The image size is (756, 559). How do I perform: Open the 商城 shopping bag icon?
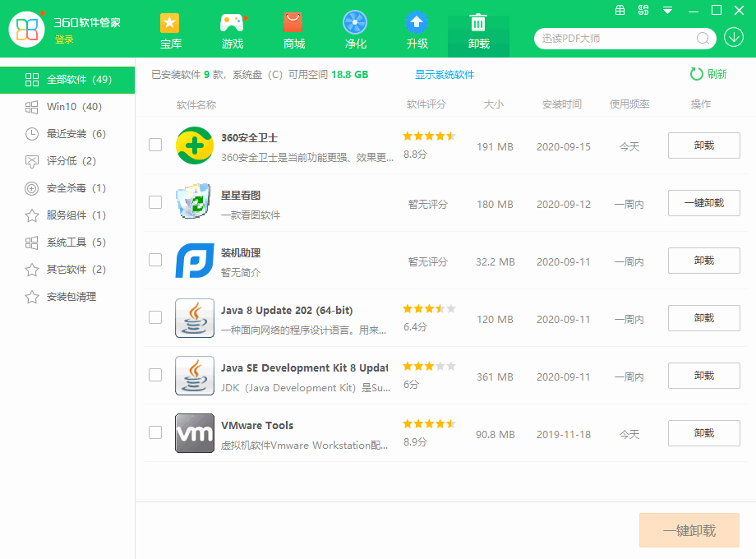click(293, 23)
